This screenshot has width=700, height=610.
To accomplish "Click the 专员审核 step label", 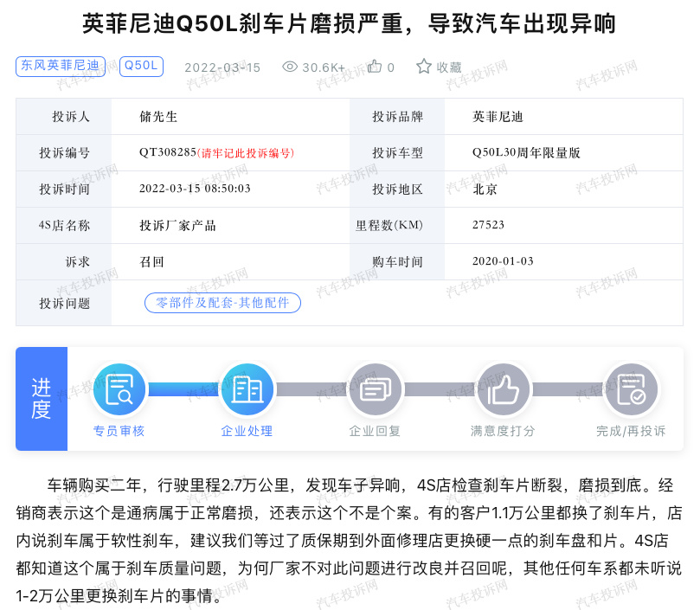I will [119, 431].
